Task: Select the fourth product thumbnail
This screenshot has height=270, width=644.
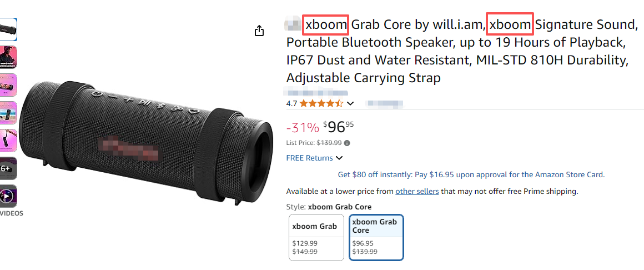Action: coord(8,113)
